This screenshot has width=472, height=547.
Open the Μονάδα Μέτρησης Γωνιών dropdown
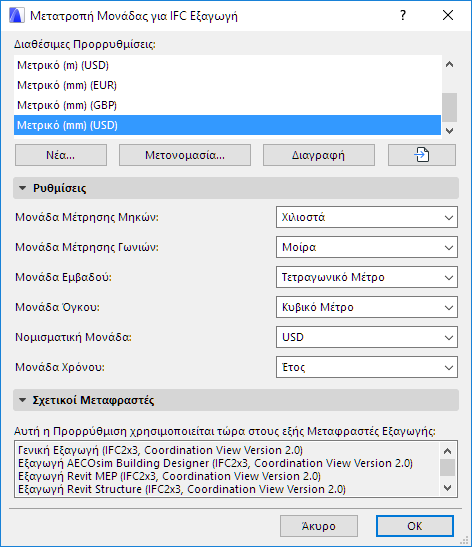click(x=367, y=247)
